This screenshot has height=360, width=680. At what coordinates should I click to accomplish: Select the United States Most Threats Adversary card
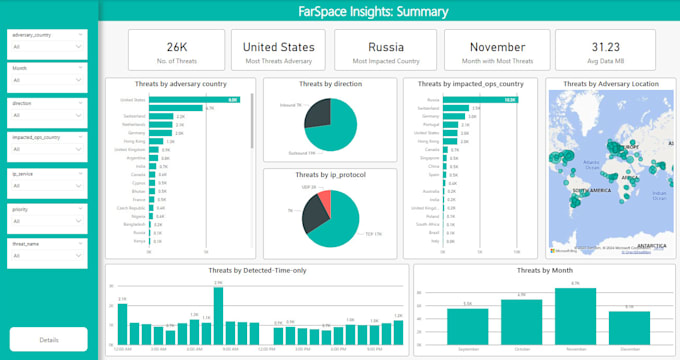tap(278, 50)
